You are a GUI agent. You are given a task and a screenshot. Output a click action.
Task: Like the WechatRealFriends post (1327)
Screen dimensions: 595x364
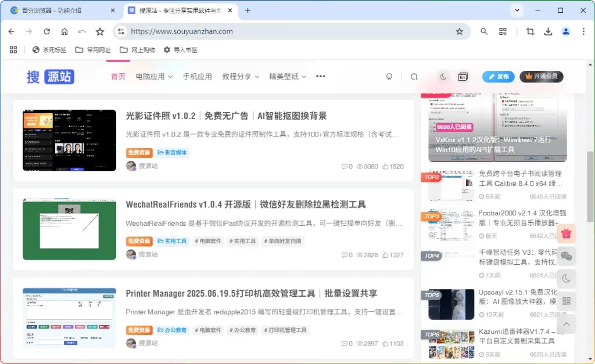[x=393, y=255]
